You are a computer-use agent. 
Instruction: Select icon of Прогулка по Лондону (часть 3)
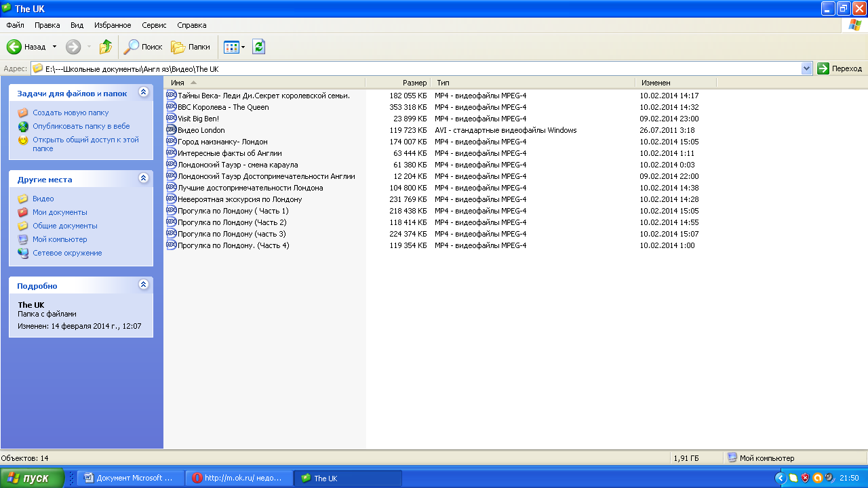point(172,234)
